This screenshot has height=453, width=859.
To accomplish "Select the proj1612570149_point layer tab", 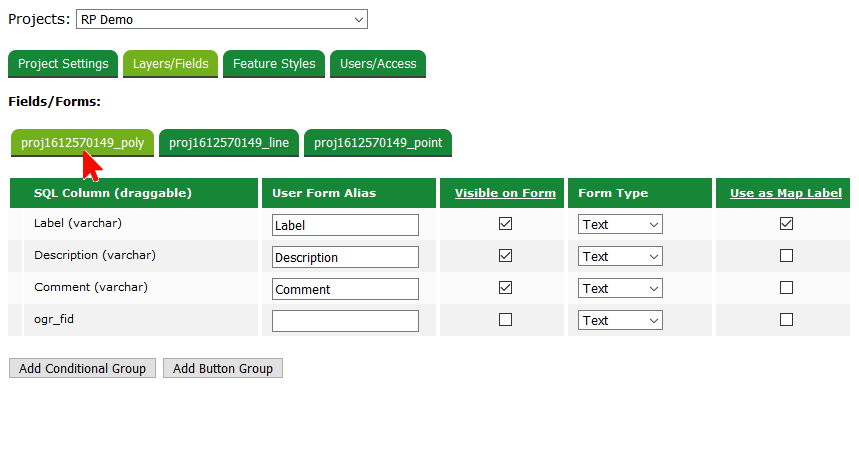I will (378, 143).
